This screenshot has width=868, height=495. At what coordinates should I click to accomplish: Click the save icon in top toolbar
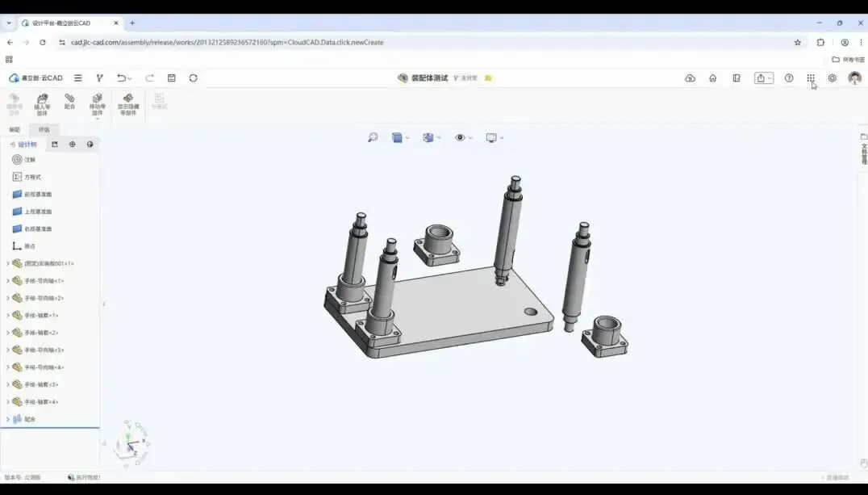pos(171,78)
